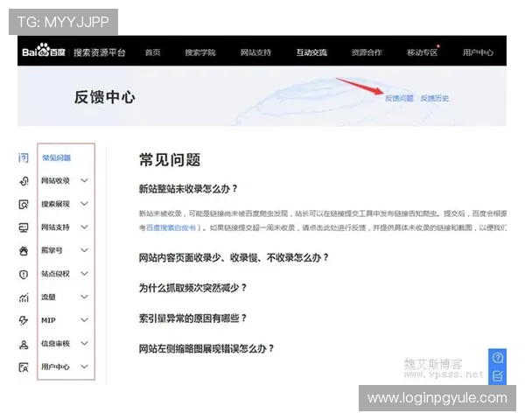Open 移动专区 in top navigation
525x420 pixels.
coord(423,52)
